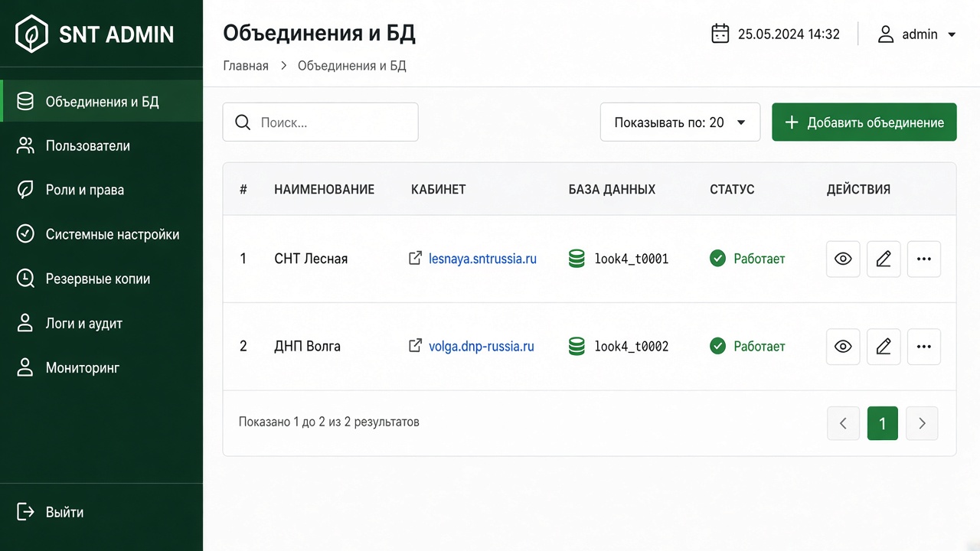Edit the СНТ Лесная row with the pencil
The width and height of the screenshot is (980, 551).
click(884, 259)
